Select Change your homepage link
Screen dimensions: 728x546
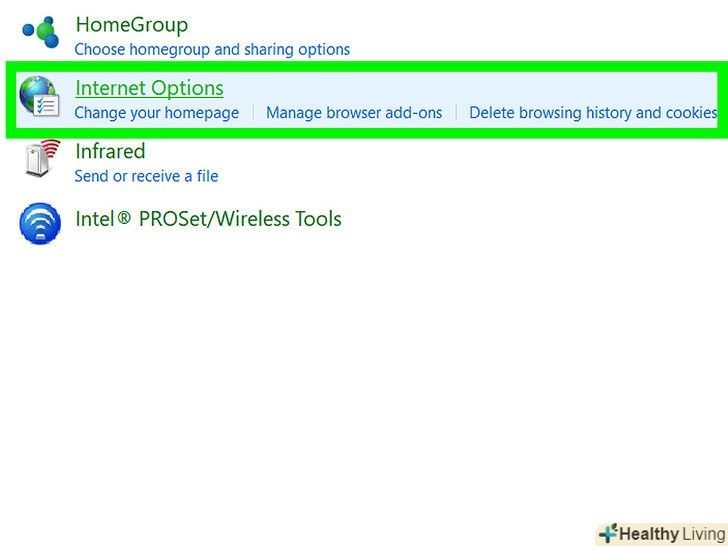[x=156, y=112]
